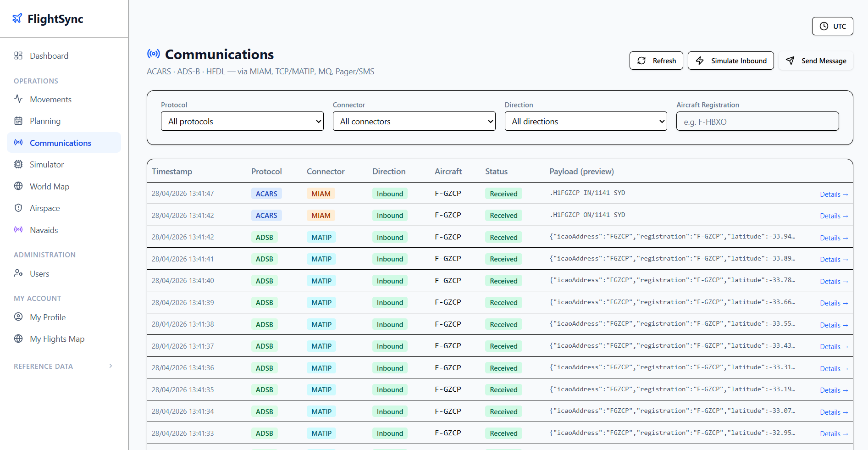The image size is (868, 450).
Task: Click the Send Message button
Action: pos(816,61)
